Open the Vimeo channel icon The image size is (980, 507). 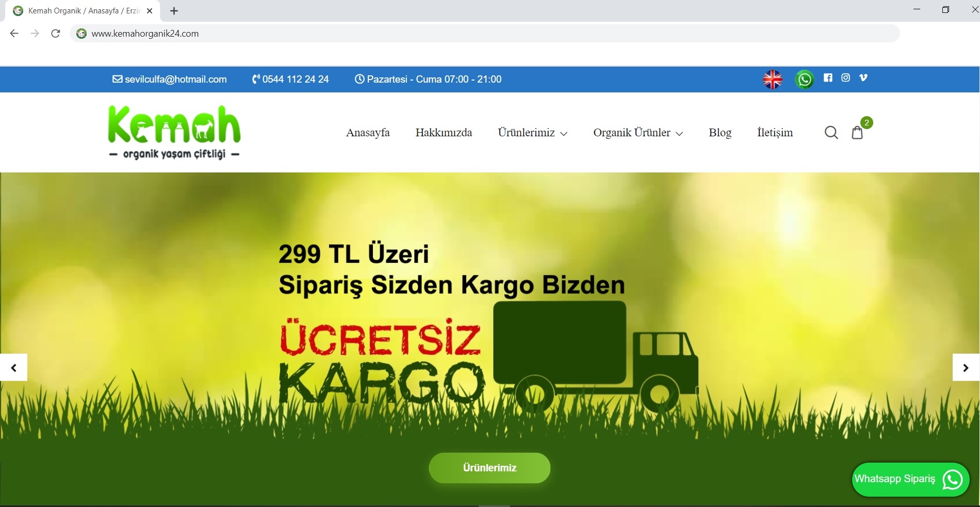pos(863,78)
